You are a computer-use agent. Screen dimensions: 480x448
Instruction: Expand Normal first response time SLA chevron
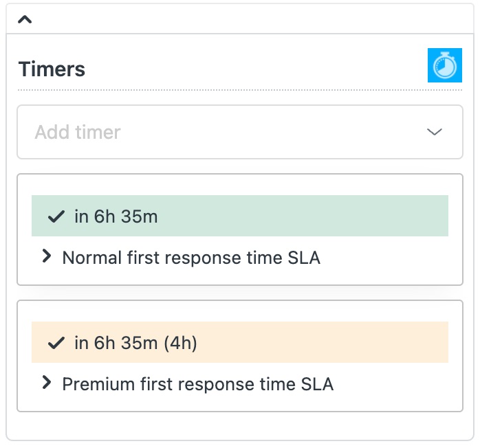(x=47, y=256)
